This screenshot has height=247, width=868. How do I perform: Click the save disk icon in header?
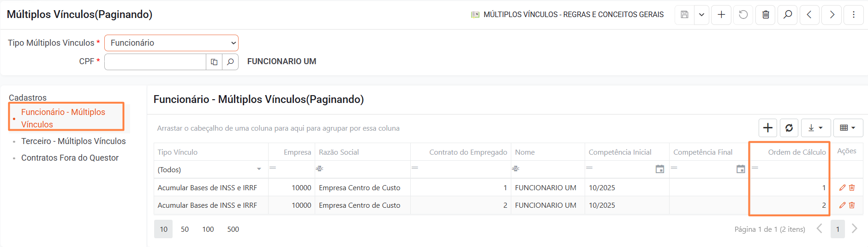(x=684, y=15)
